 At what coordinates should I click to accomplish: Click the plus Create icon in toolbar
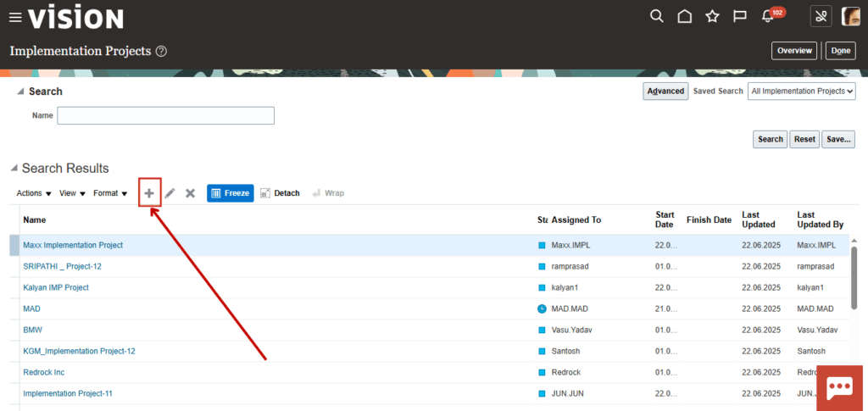[x=149, y=193]
